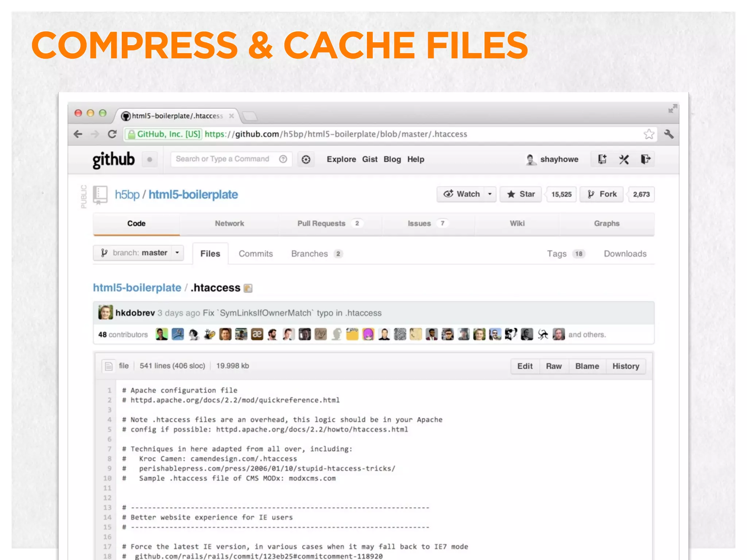
Task: Open the Blame view
Action: pos(587,366)
